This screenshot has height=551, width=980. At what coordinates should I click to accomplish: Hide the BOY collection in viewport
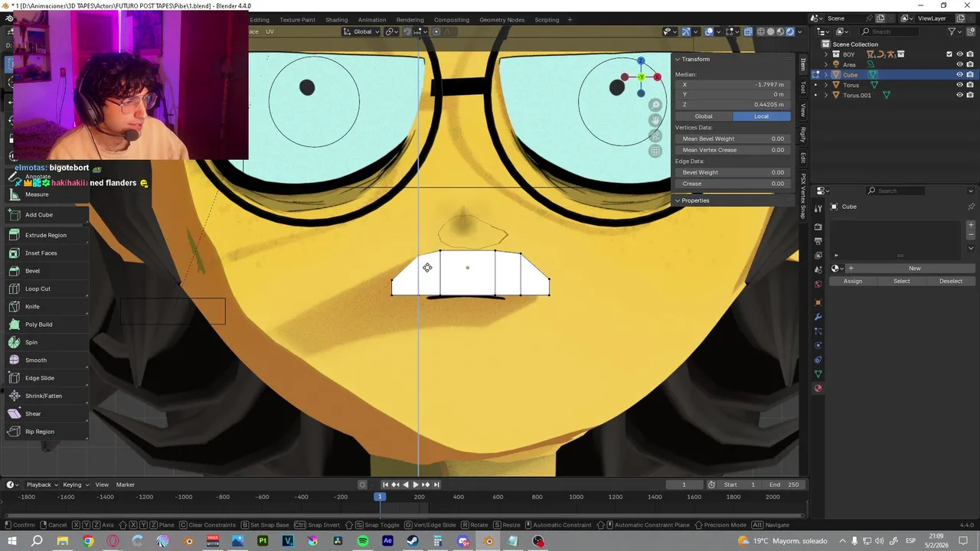click(x=959, y=54)
